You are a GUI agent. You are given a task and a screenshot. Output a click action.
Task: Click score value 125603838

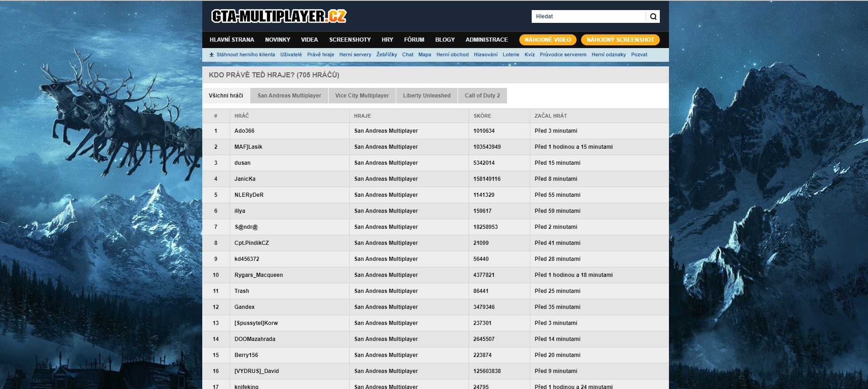[x=487, y=371]
